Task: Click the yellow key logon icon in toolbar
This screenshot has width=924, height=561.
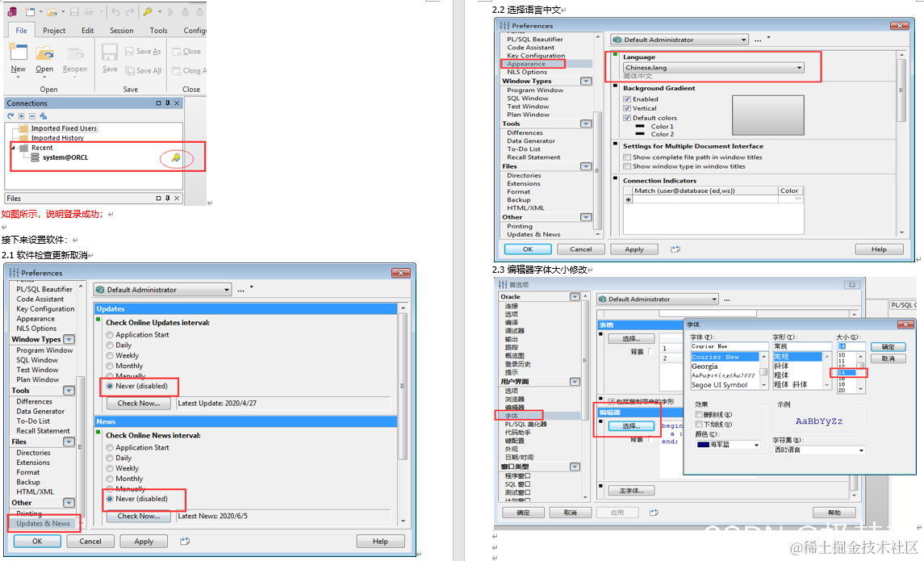Action: (x=148, y=12)
